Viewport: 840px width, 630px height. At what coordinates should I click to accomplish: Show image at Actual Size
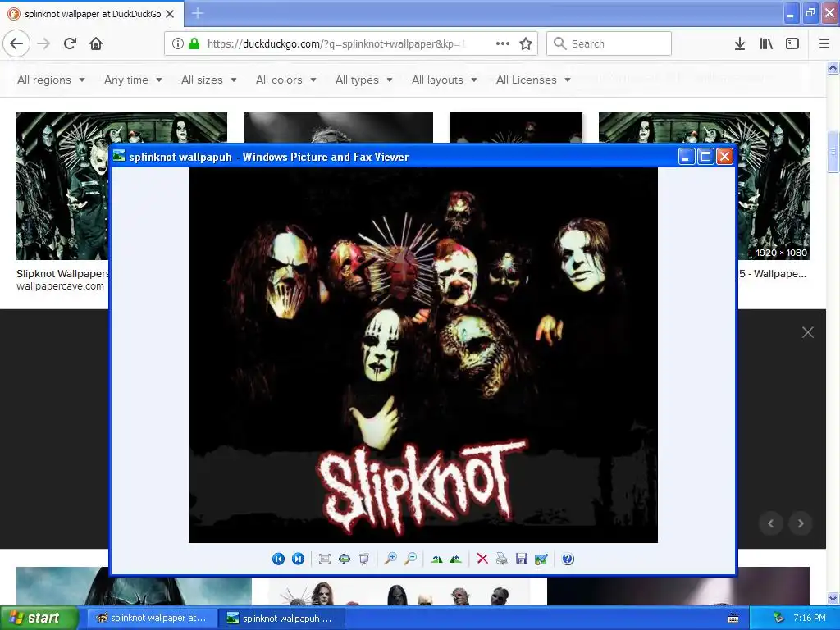(x=345, y=559)
